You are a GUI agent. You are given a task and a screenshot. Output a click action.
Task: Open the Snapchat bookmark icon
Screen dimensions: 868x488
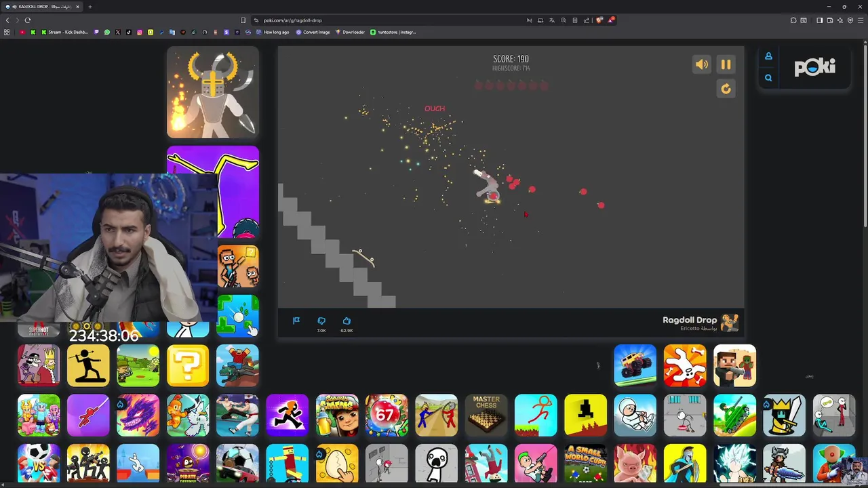coord(151,32)
